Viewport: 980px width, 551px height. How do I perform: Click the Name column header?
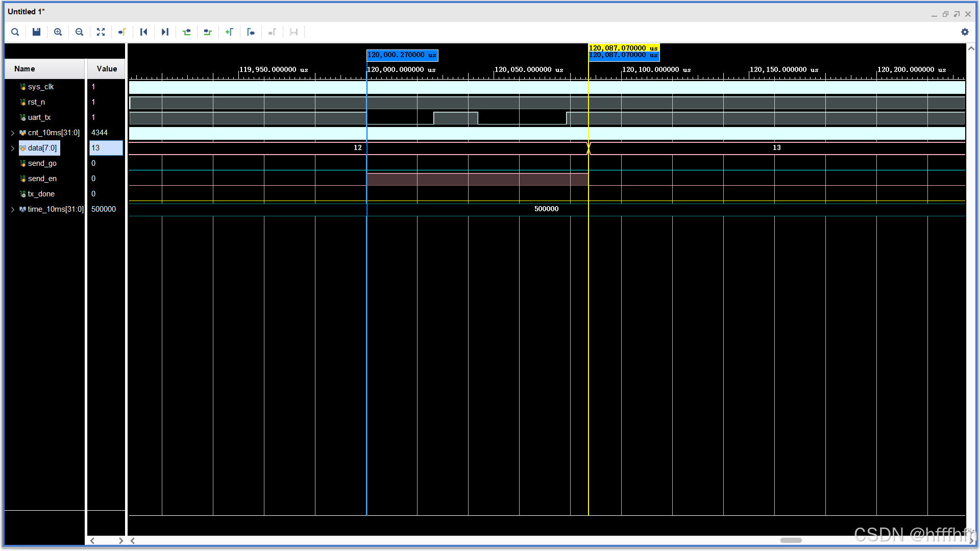click(x=24, y=69)
